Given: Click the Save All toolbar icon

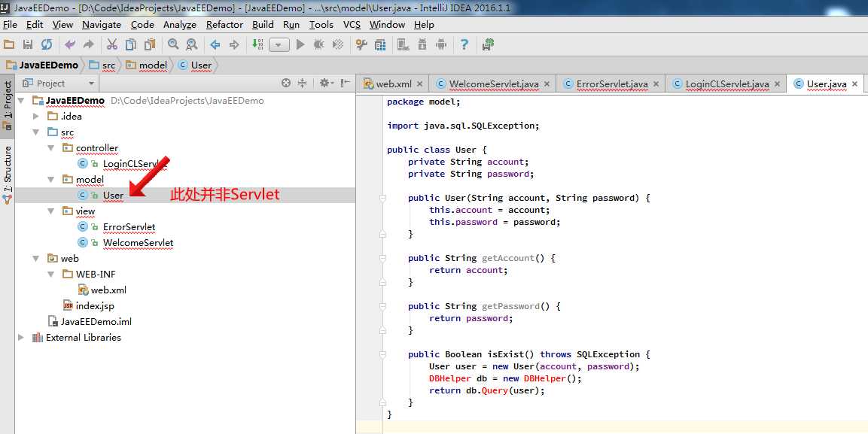Looking at the screenshot, I should [28, 45].
